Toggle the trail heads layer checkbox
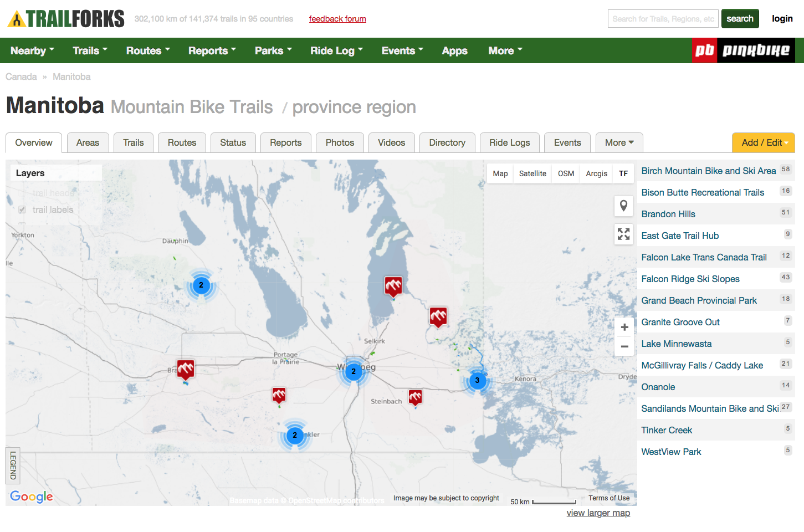Image resolution: width=804 pixels, height=532 pixels. coord(22,193)
